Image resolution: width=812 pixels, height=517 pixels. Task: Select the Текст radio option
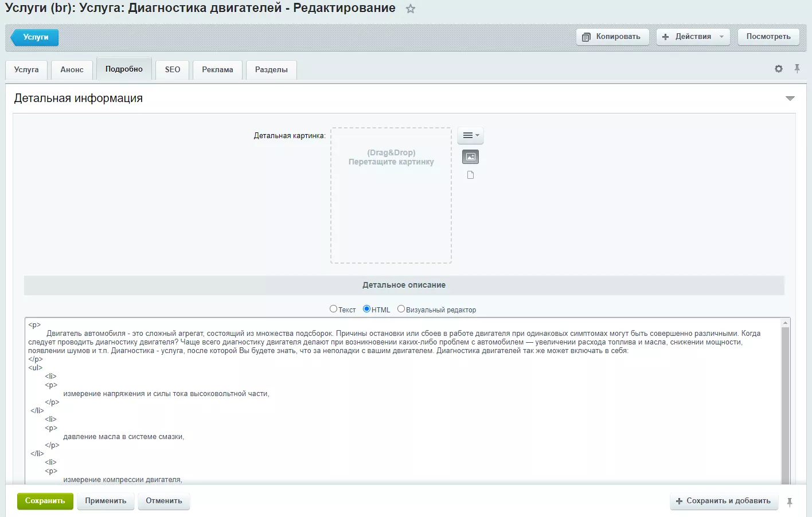[x=333, y=309]
